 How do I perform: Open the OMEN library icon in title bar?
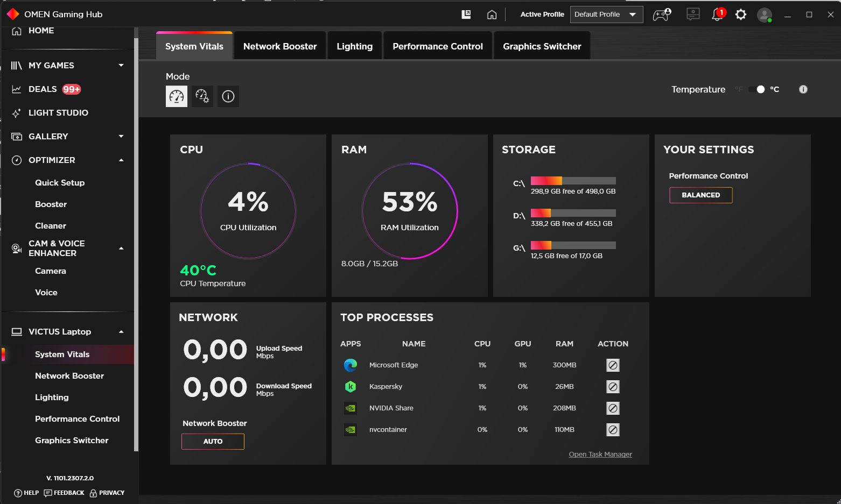click(x=466, y=15)
